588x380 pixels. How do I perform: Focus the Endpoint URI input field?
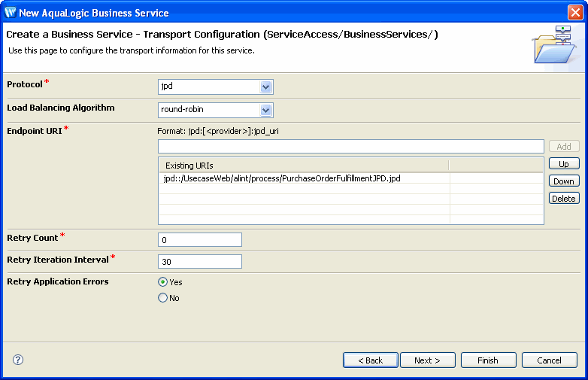tap(351, 146)
